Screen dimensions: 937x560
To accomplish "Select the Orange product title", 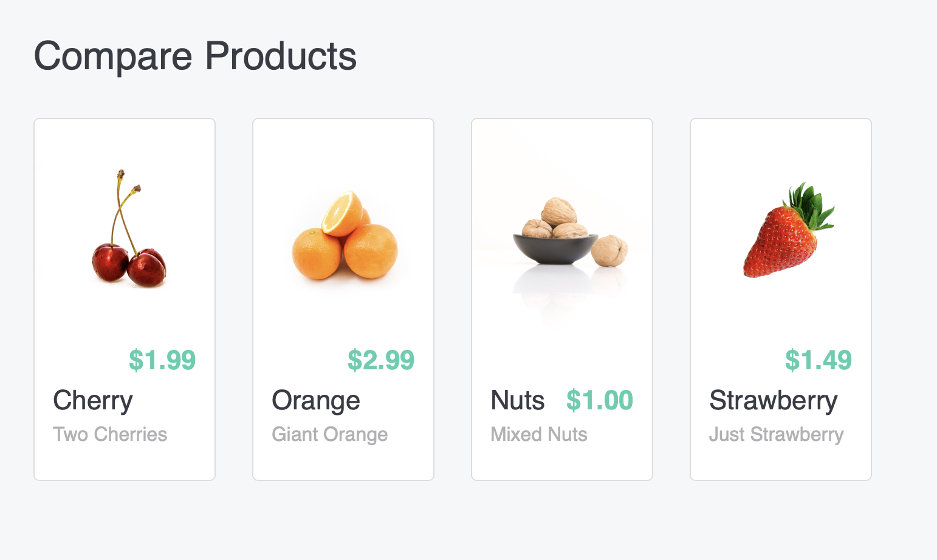I will coord(316,401).
